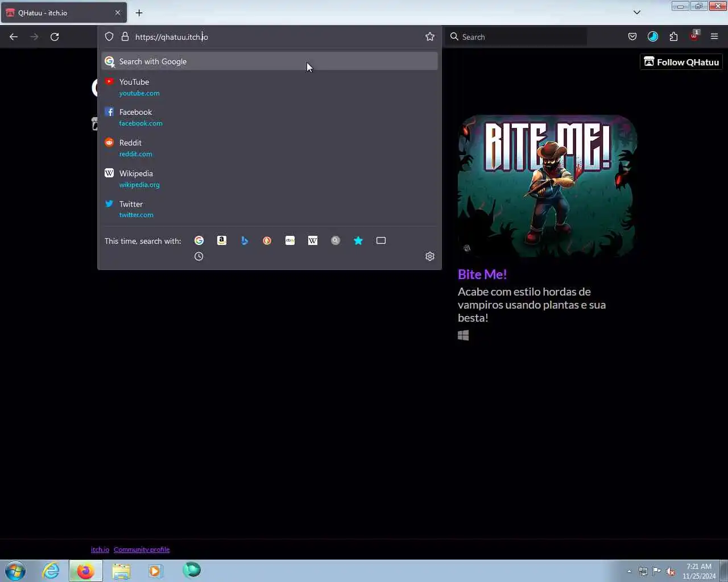The height and width of the screenshot is (582, 728).
Task: Search this time in open tabs
Action: (x=381, y=240)
